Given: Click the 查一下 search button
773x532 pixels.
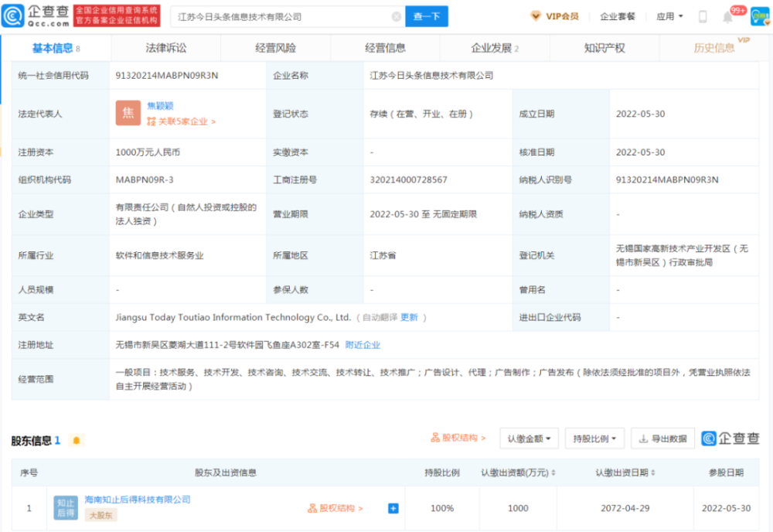Looking at the screenshot, I should 427,17.
